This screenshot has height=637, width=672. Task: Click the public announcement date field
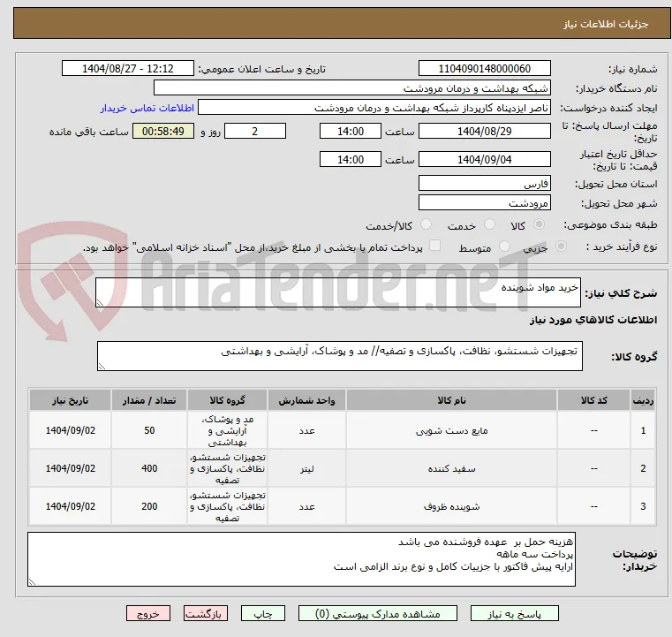coord(128,69)
